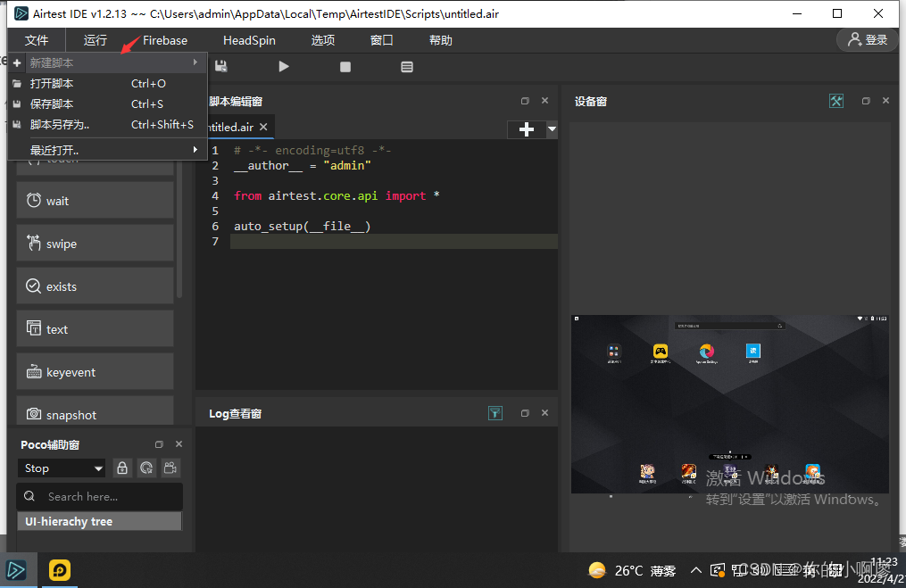This screenshot has height=588, width=906.
Task: Click the 登录 login button
Action: pos(868,40)
